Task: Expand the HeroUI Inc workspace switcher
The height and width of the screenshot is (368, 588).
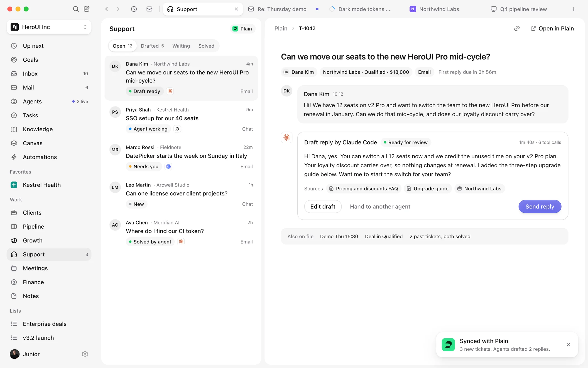Action: tap(49, 27)
